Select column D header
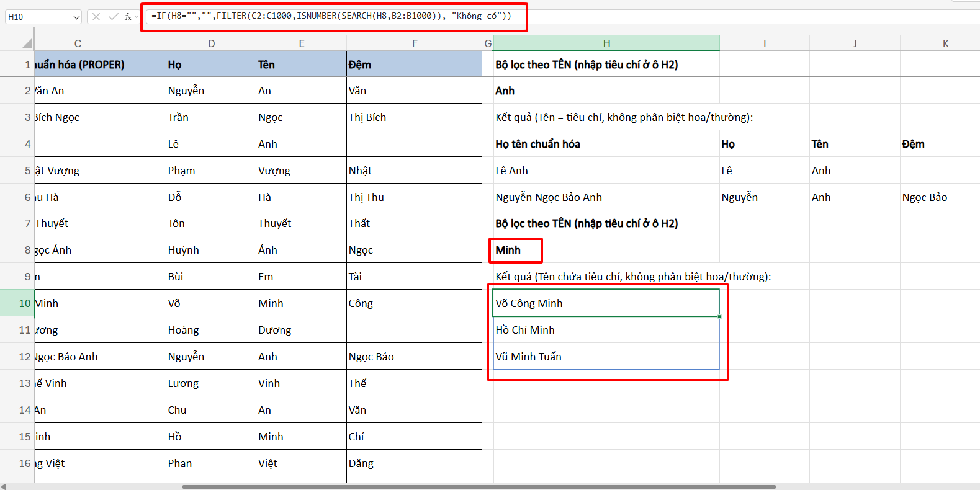The image size is (980, 490). pyautogui.click(x=211, y=43)
